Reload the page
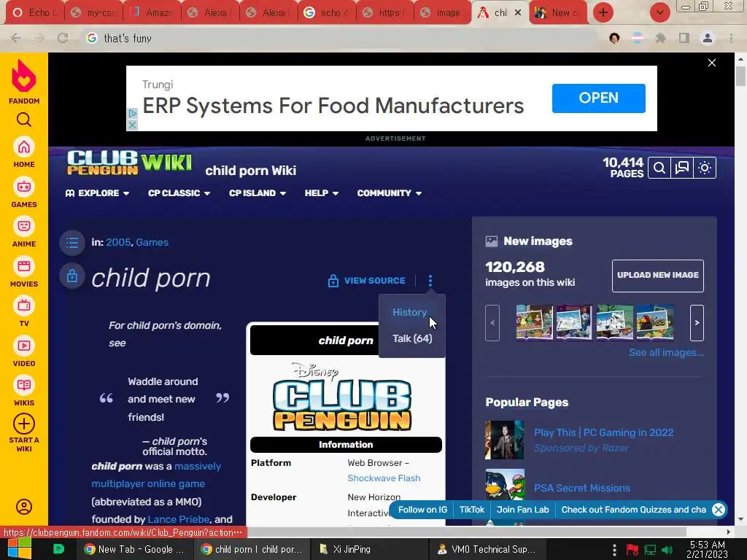The height and width of the screenshot is (560, 747). click(x=63, y=38)
